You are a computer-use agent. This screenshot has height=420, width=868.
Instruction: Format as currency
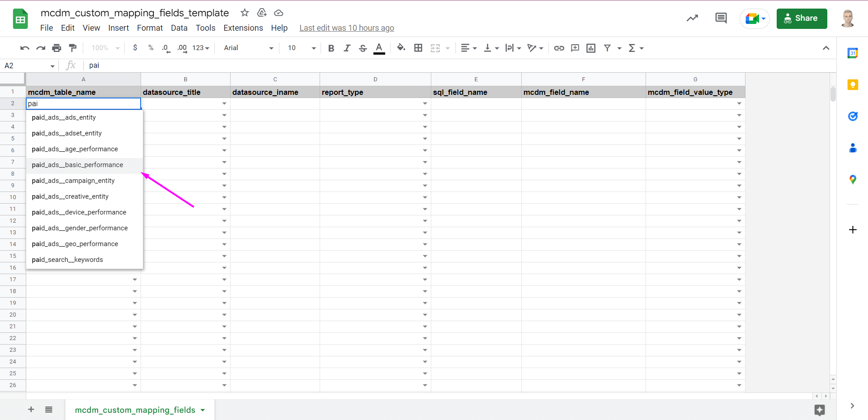pyautogui.click(x=135, y=48)
